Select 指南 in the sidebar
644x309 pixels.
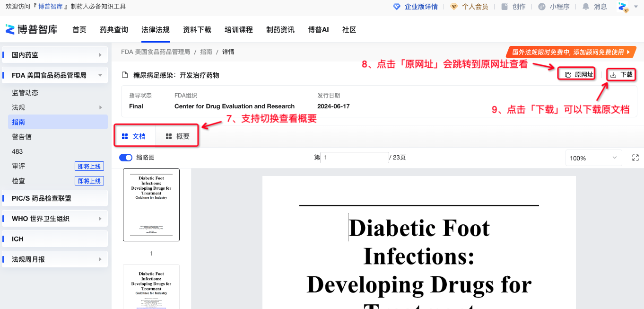point(58,122)
